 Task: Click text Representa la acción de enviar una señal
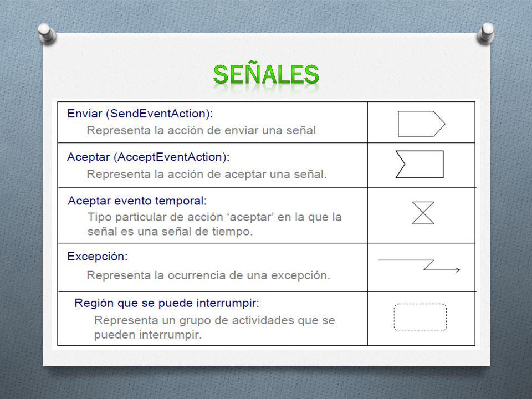click(x=201, y=130)
